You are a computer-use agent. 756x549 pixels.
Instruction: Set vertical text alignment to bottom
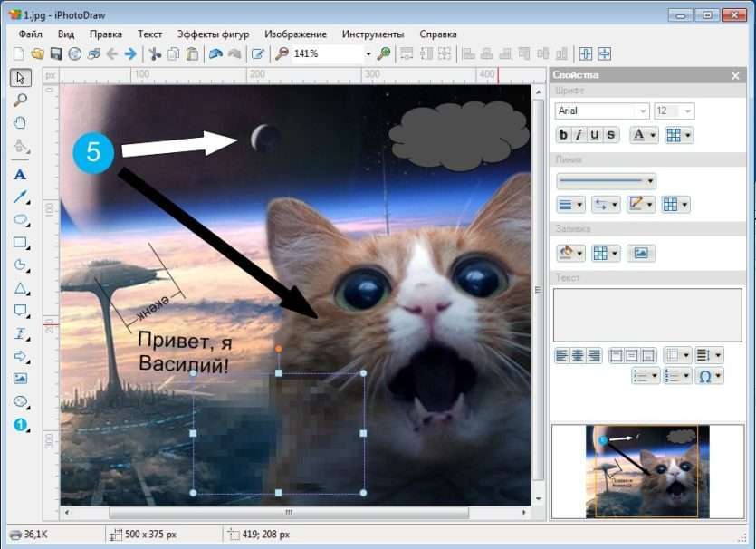(x=648, y=356)
